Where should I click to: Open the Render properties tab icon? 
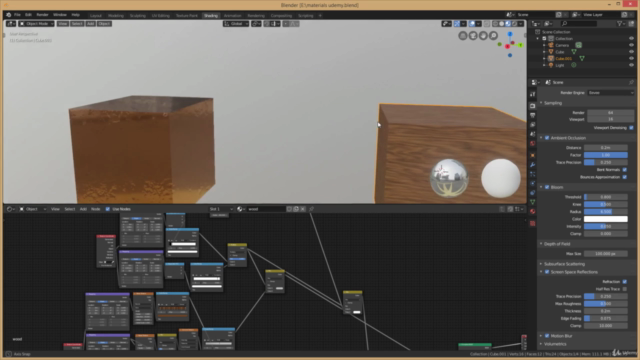pyautogui.click(x=532, y=106)
